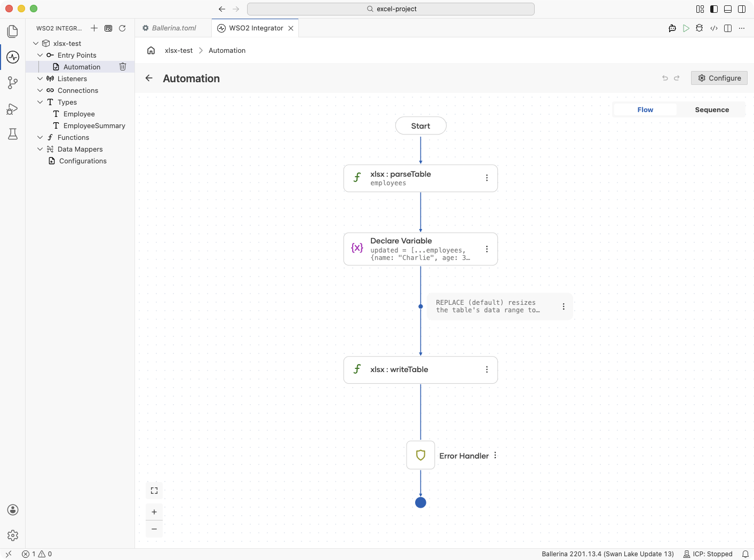This screenshot has height=560, width=754.
Task: Open the Explorer icon in activity bar
Action: click(x=13, y=31)
